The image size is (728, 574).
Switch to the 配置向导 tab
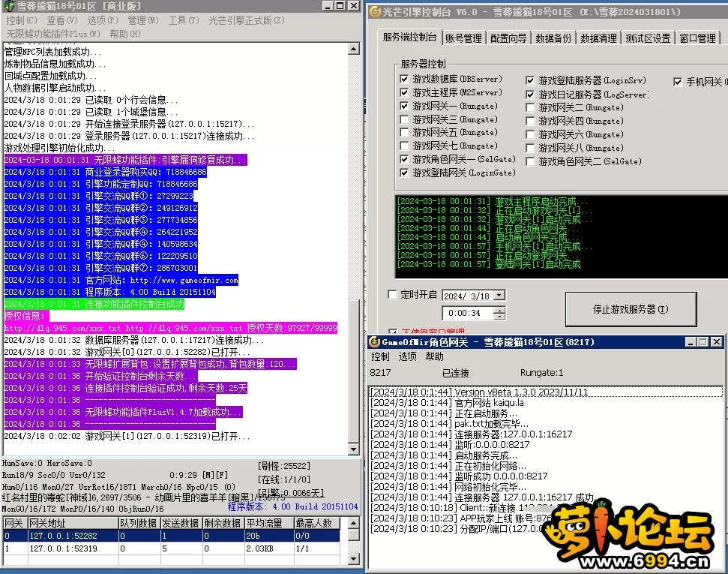pyautogui.click(x=508, y=38)
